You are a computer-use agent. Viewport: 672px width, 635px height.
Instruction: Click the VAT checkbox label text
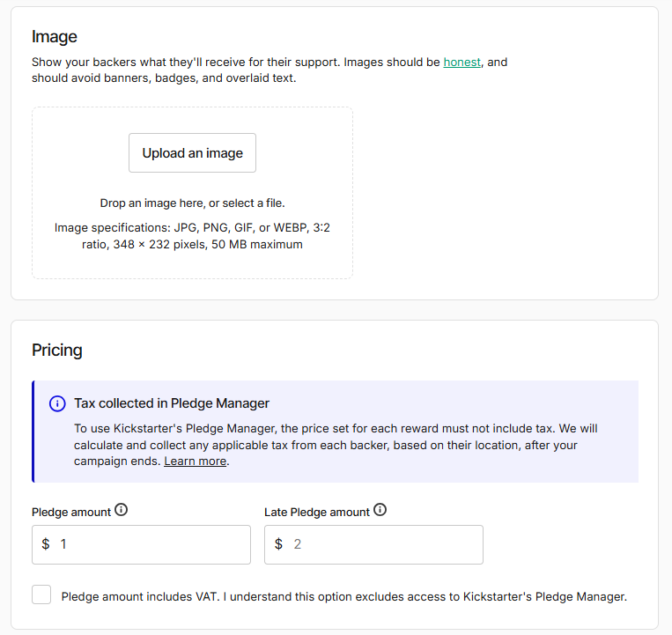point(344,597)
